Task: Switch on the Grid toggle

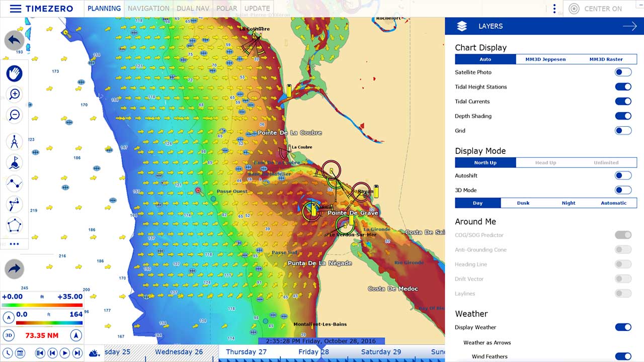Action: coord(623,131)
